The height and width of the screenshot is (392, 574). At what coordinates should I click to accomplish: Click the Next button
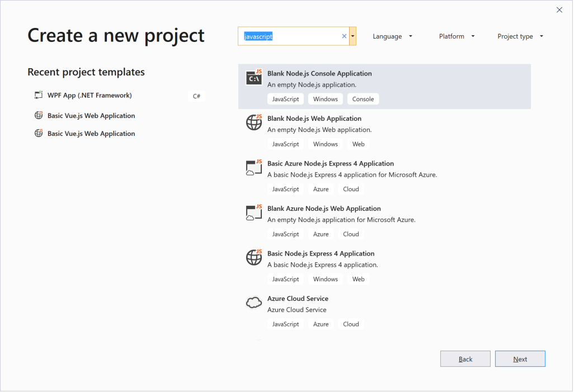click(520, 359)
